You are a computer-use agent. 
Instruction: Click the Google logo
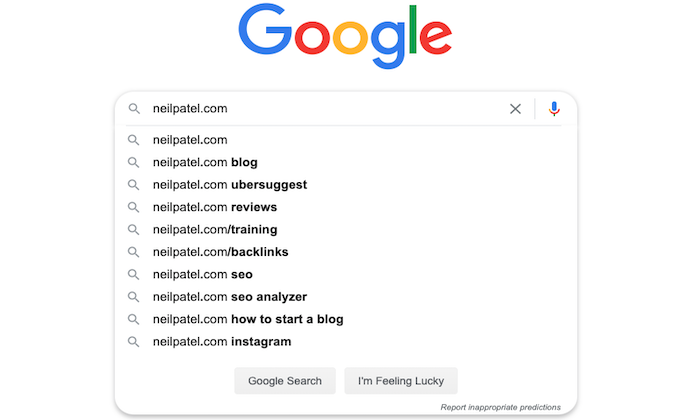(345, 37)
